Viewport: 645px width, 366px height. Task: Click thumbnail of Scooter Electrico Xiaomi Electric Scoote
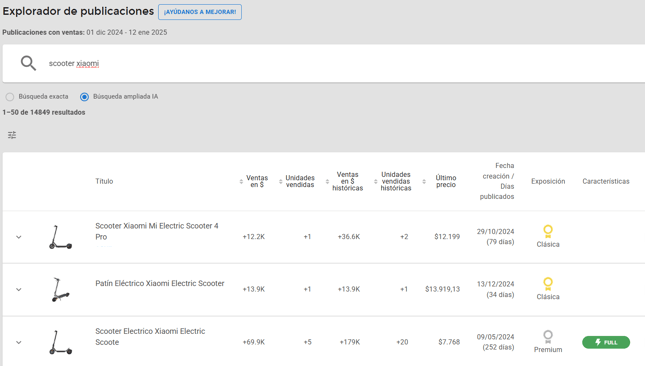[60, 342]
